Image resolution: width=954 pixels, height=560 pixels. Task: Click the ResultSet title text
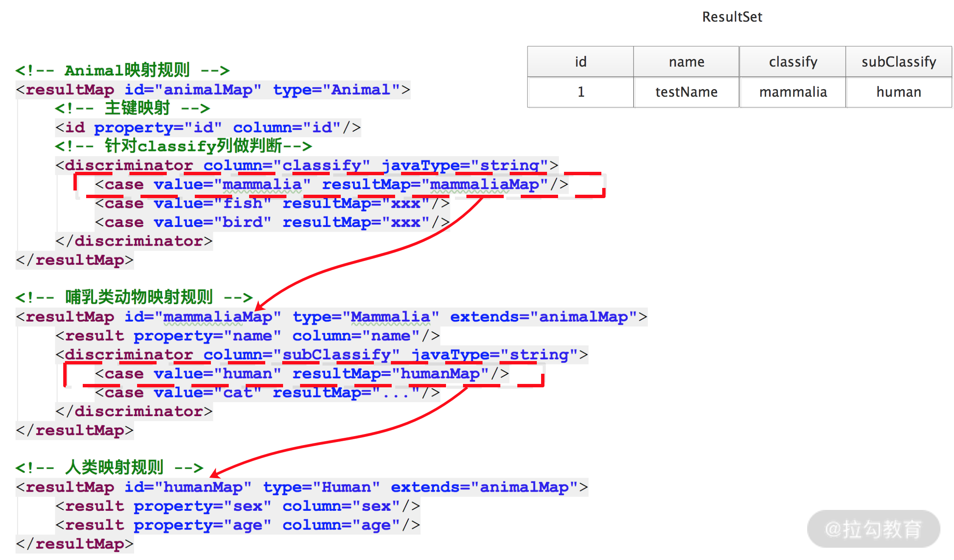point(732,17)
